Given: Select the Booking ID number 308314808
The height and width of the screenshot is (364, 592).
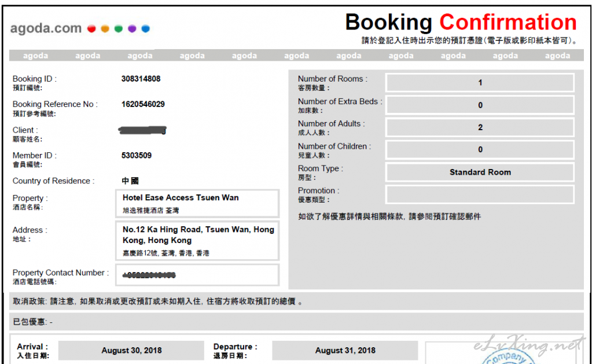Looking at the screenshot, I should point(141,79).
